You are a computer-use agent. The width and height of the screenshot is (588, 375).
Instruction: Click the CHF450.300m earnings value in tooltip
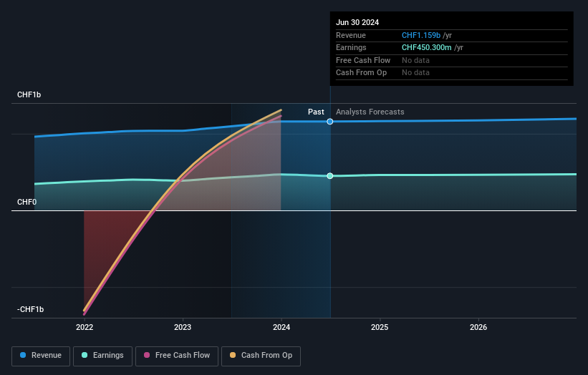coord(427,47)
